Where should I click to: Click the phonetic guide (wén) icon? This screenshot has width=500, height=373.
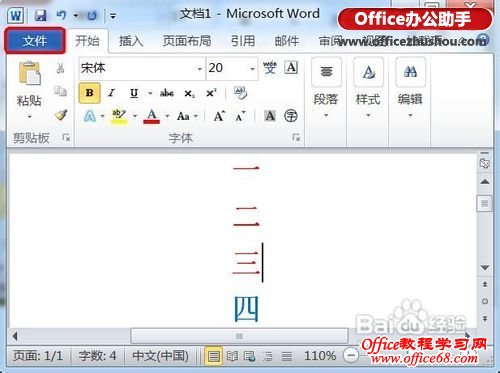tap(270, 67)
